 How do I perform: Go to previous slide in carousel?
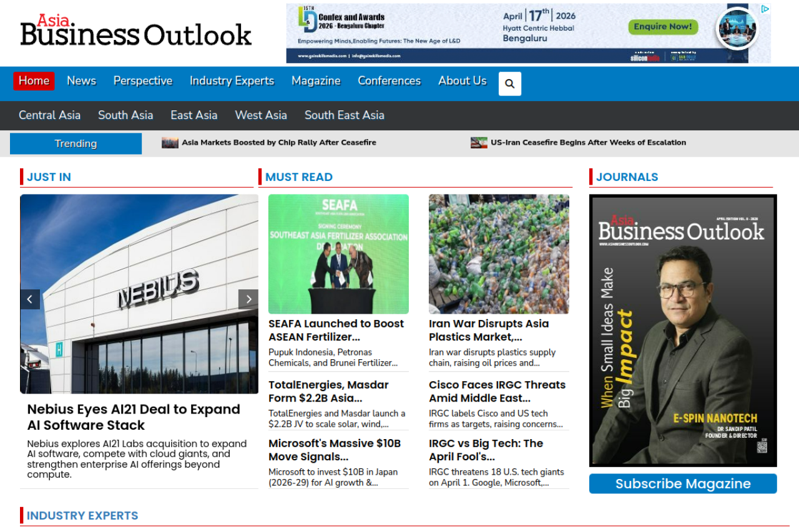pyautogui.click(x=30, y=299)
